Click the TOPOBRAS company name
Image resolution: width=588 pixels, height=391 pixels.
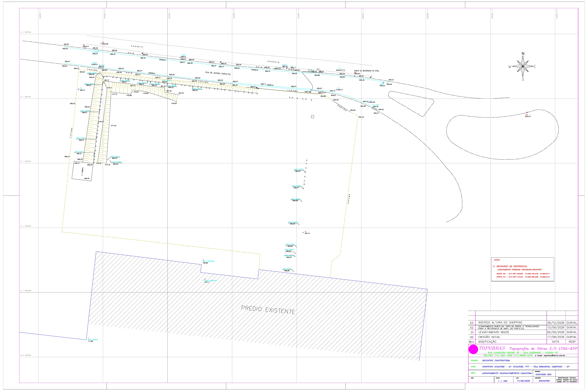pyautogui.click(x=492, y=348)
